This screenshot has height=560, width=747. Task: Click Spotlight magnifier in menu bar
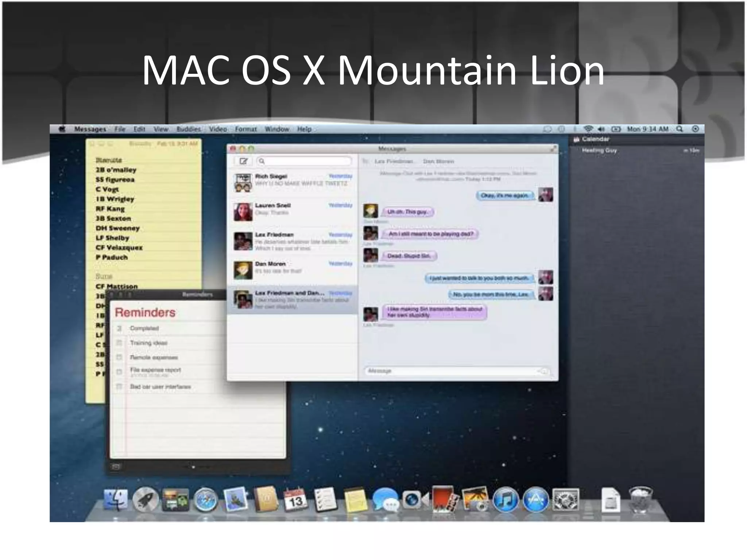pos(679,129)
